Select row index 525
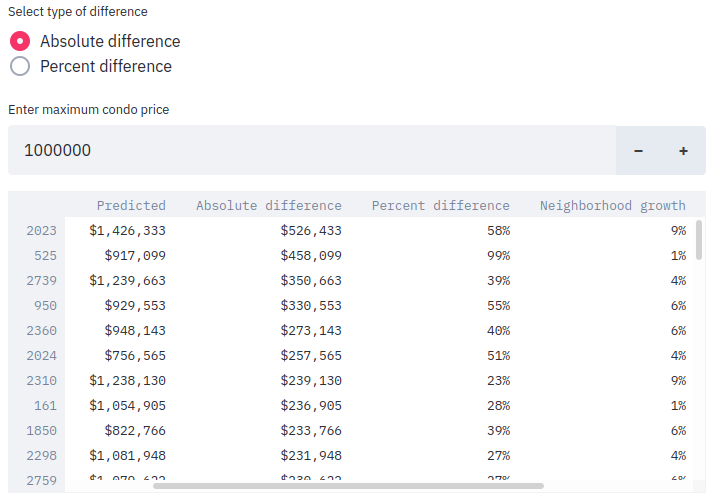Screen dimensions: 710x497 pyautogui.click(x=46, y=256)
